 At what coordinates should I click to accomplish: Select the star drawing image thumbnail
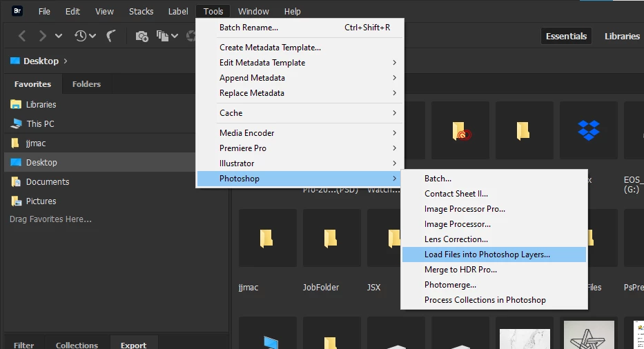coord(589,335)
